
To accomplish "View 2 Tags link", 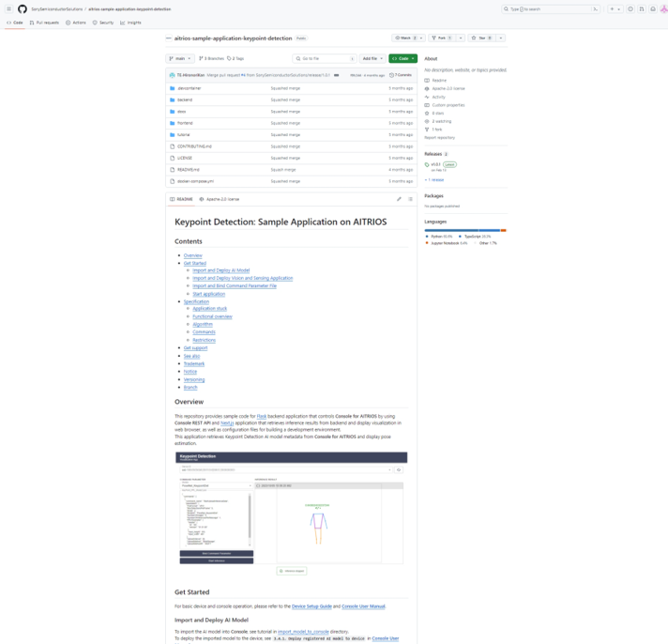I will pyautogui.click(x=235, y=58).
